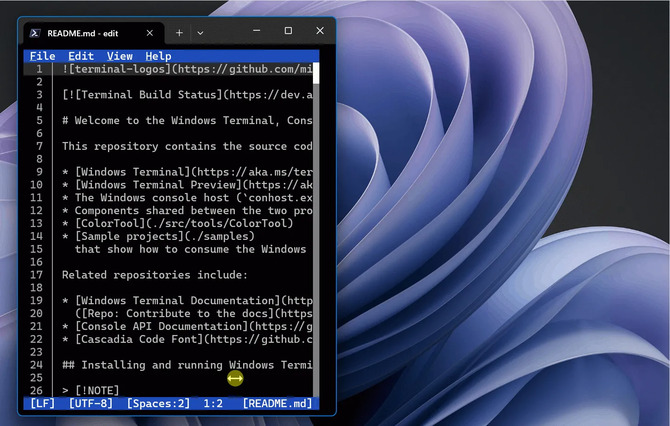Open the Help menu
The image size is (670, 426).
[x=158, y=56]
